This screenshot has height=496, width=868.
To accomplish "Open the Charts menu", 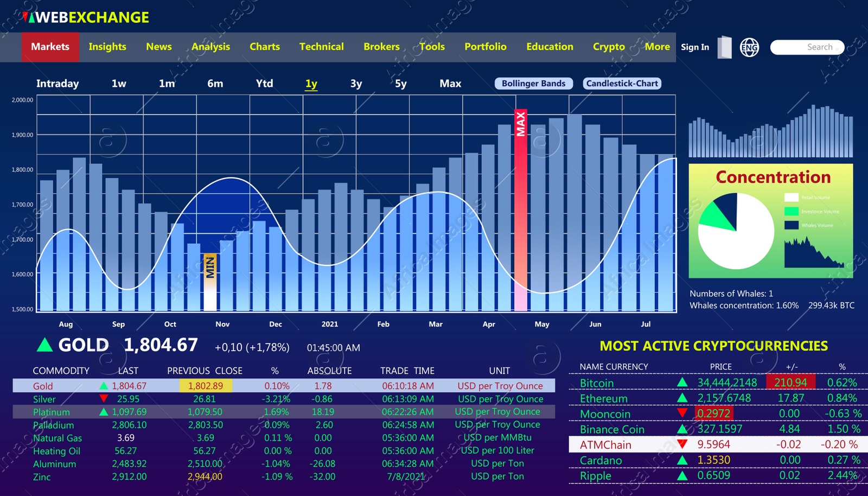I will 265,47.
